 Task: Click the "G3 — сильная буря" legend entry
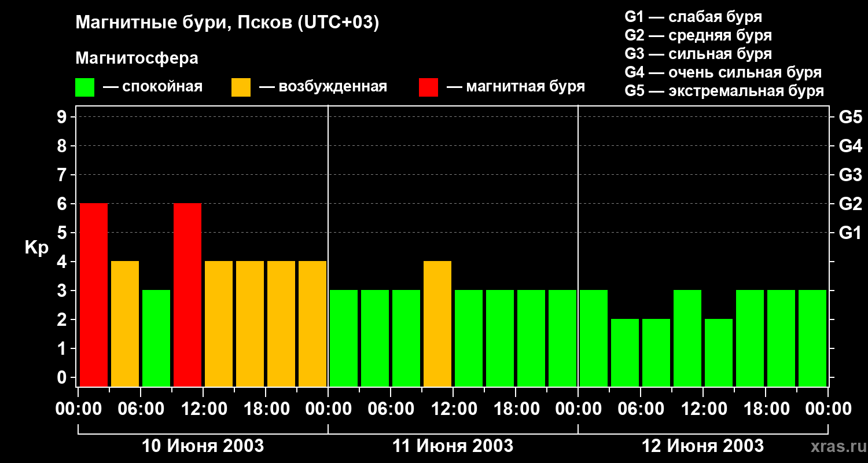[x=698, y=54]
